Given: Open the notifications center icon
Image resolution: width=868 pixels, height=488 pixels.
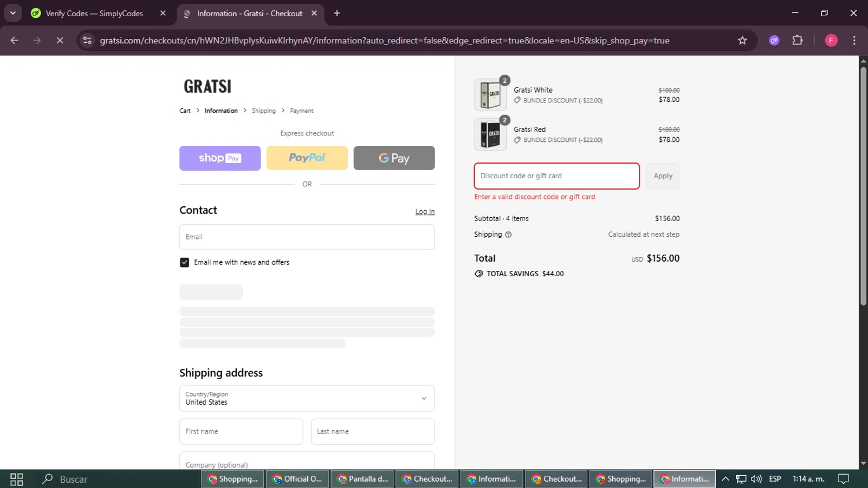Looking at the screenshot, I should pyautogui.click(x=844, y=479).
